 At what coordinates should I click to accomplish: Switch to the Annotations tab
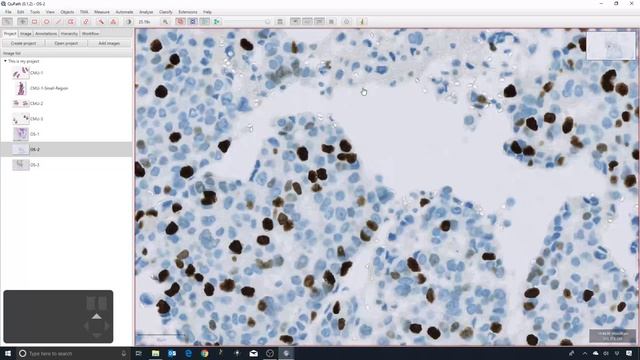pos(46,33)
